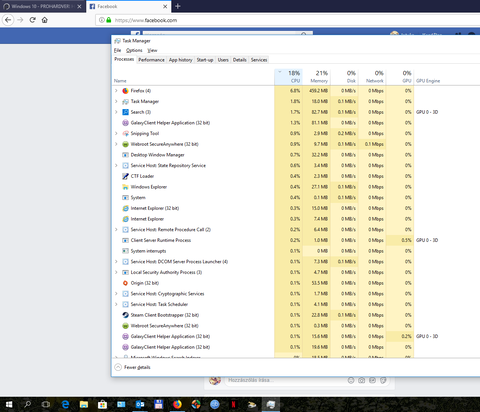Expand the Search (3) process group
Image resolution: width=480 pixels, height=412 pixels.
pyautogui.click(x=116, y=112)
